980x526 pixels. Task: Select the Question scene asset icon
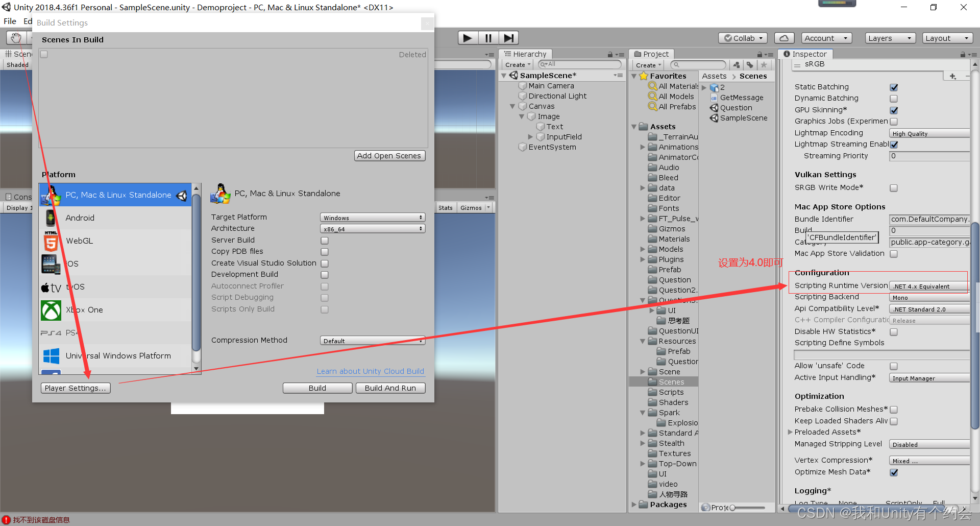[x=714, y=108]
